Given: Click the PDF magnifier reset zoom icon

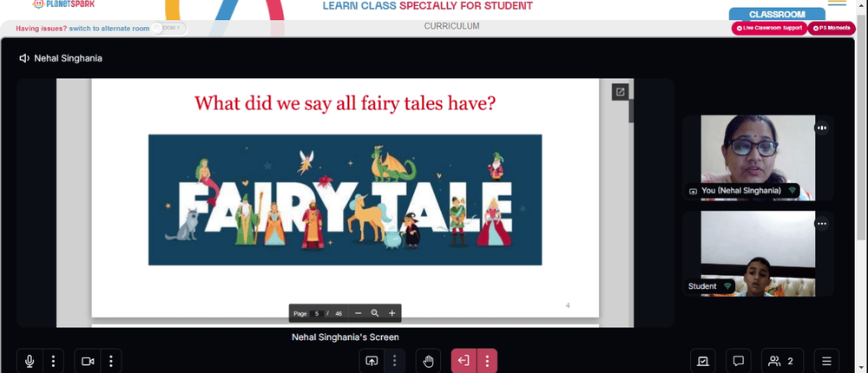Looking at the screenshot, I should pyautogui.click(x=375, y=313).
